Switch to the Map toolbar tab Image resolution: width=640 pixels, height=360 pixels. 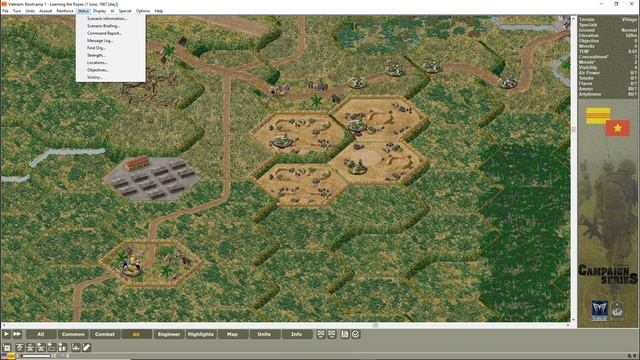(232, 334)
